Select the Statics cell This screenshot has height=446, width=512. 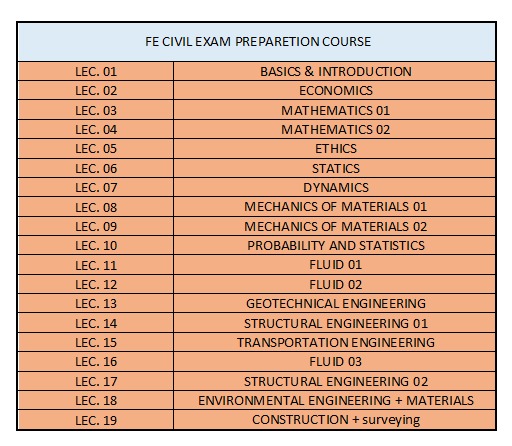pos(334,168)
